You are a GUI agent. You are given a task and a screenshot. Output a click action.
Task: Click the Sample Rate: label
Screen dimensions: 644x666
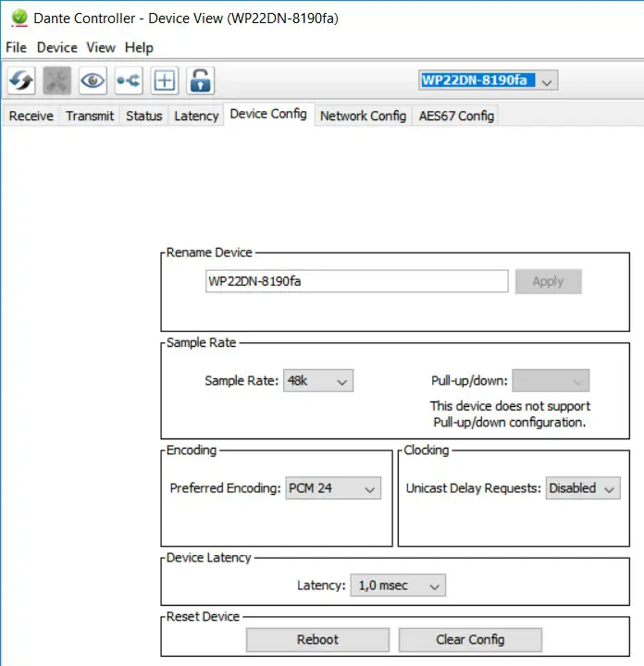tap(241, 380)
